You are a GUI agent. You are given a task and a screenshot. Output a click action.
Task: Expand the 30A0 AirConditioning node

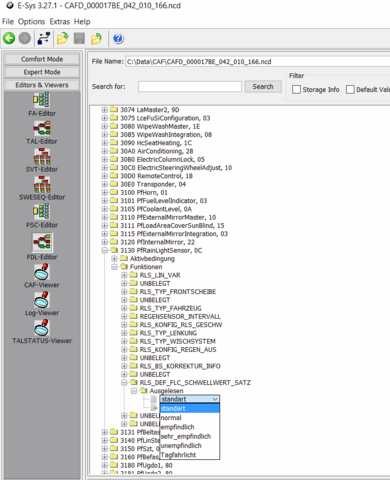pos(105,151)
